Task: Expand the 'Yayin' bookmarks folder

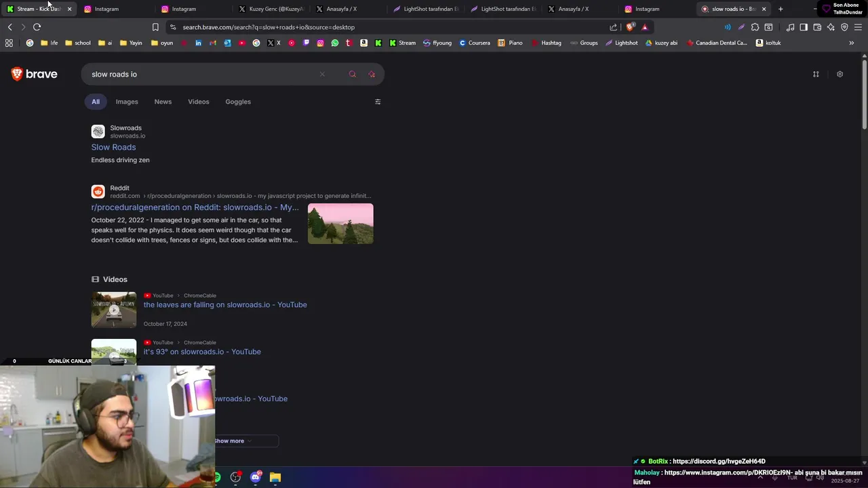Action: (x=131, y=43)
